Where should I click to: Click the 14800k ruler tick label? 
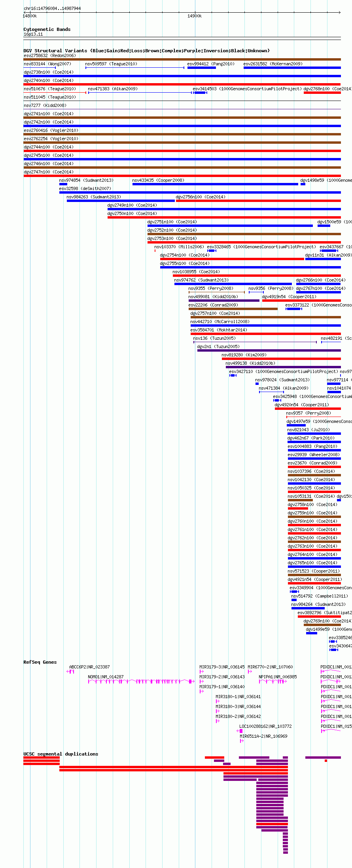click(30, 16)
